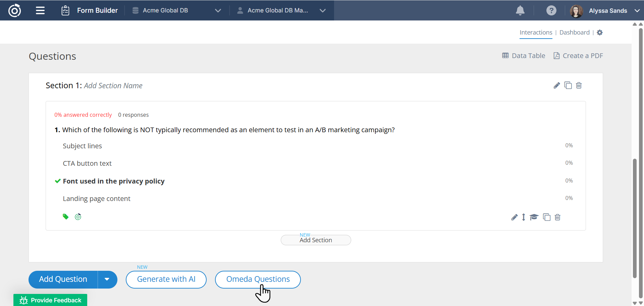Image resolution: width=644 pixels, height=306 pixels.
Task: Click the vertical page scrollbar
Action: click(x=634, y=218)
